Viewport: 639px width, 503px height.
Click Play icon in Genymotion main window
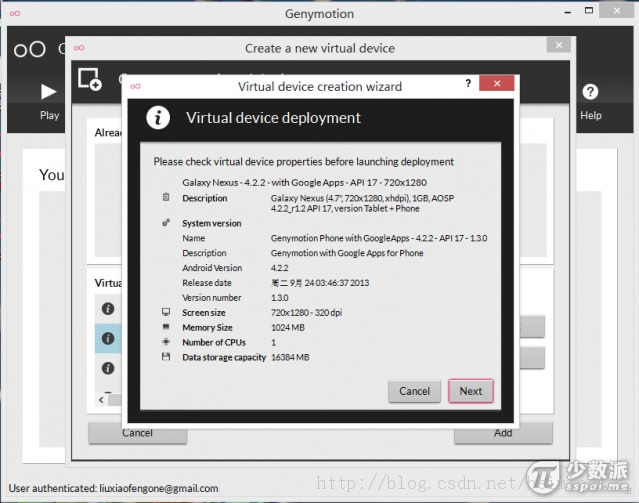(x=49, y=92)
